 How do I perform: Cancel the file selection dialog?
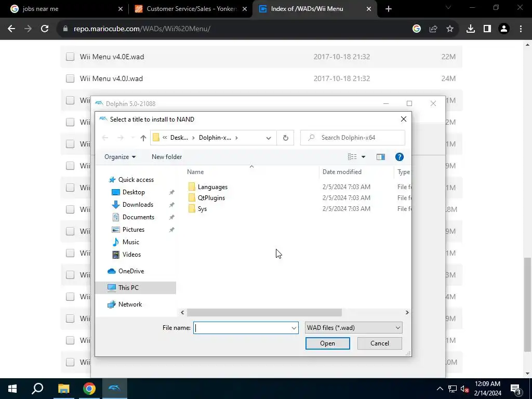pos(380,343)
